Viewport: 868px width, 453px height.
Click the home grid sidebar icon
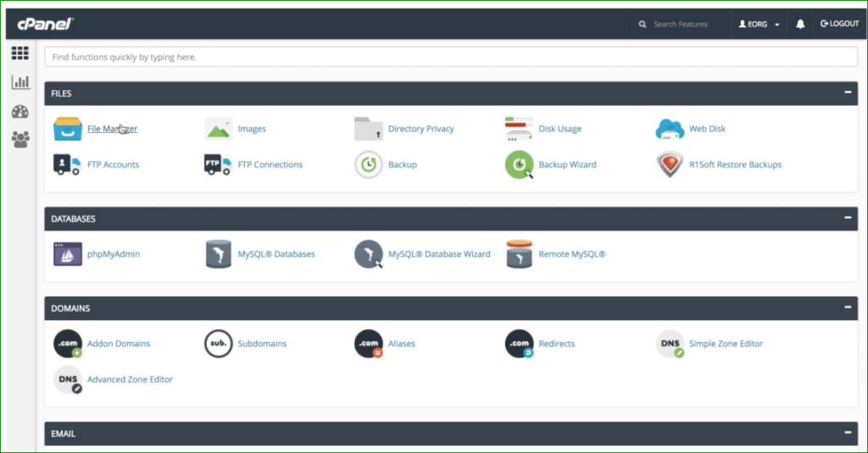coord(20,54)
